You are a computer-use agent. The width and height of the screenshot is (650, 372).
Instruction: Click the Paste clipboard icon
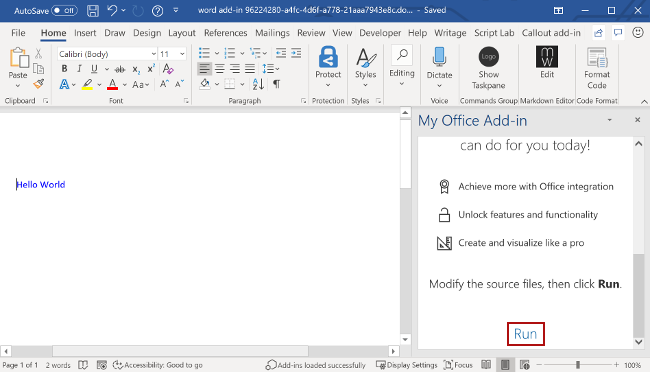coord(18,58)
